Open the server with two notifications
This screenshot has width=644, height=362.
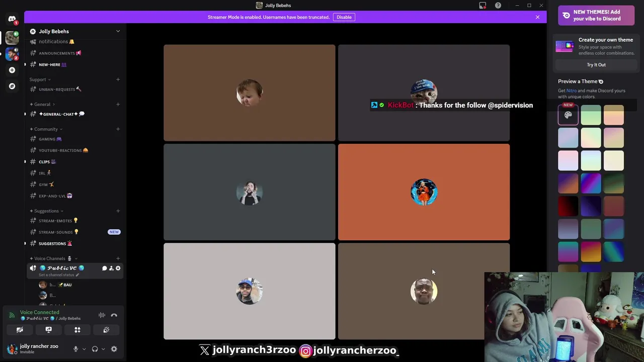[x=12, y=53]
